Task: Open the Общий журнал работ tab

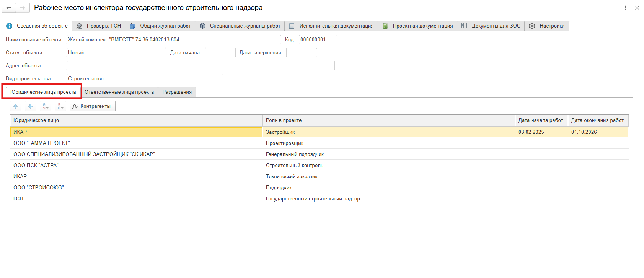Action: [x=160, y=26]
